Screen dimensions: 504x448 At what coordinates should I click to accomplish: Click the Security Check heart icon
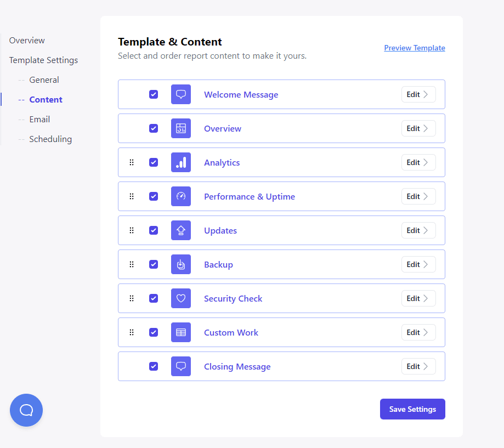pos(181,298)
